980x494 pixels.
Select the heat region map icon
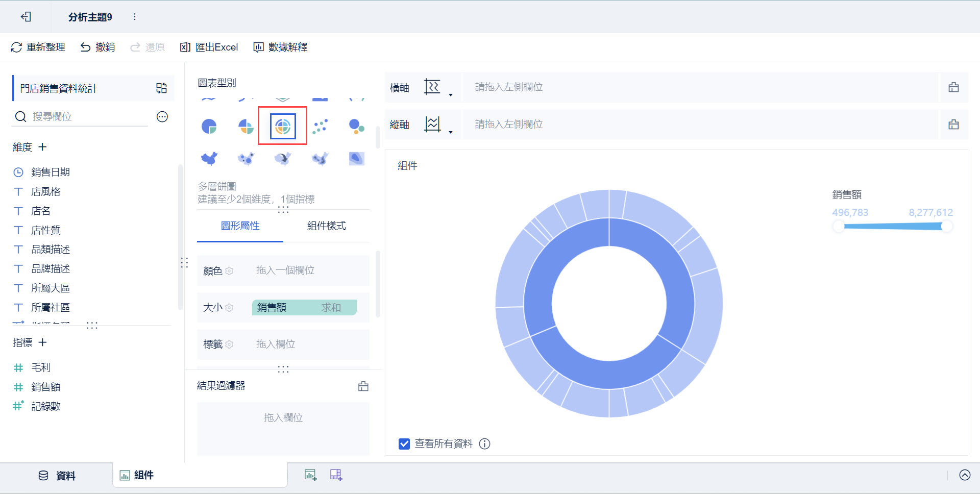point(357,159)
